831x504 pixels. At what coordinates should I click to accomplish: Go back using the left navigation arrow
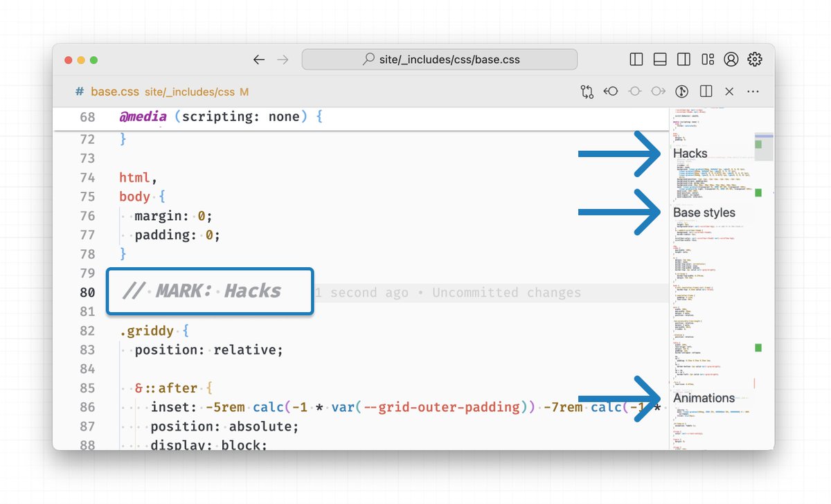[259, 60]
